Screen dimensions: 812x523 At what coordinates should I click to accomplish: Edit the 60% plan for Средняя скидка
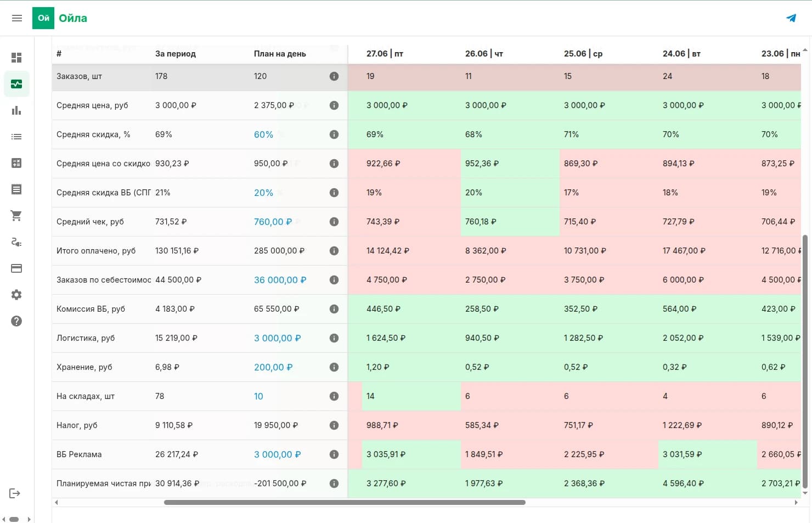(x=263, y=134)
